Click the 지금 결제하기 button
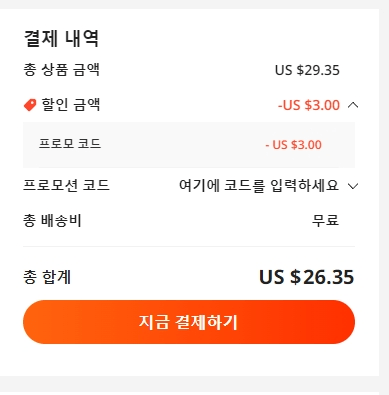The height and width of the screenshot is (395, 389). coord(189,322)
